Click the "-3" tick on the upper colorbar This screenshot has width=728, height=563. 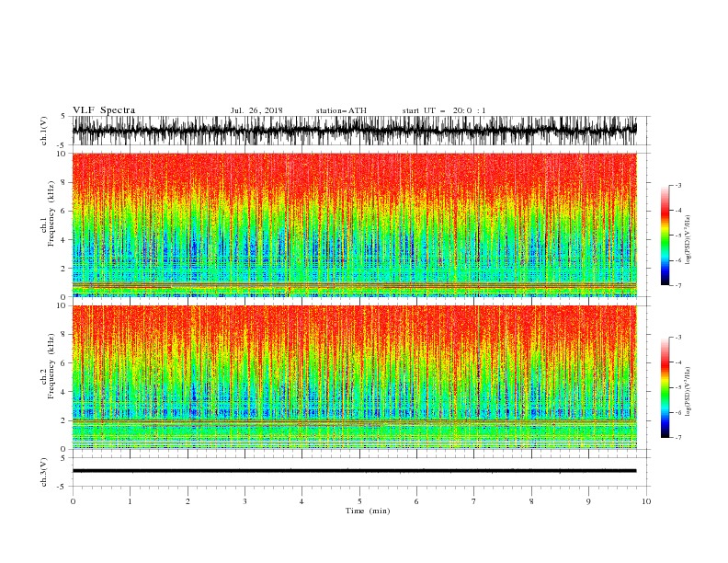point(678,185)
